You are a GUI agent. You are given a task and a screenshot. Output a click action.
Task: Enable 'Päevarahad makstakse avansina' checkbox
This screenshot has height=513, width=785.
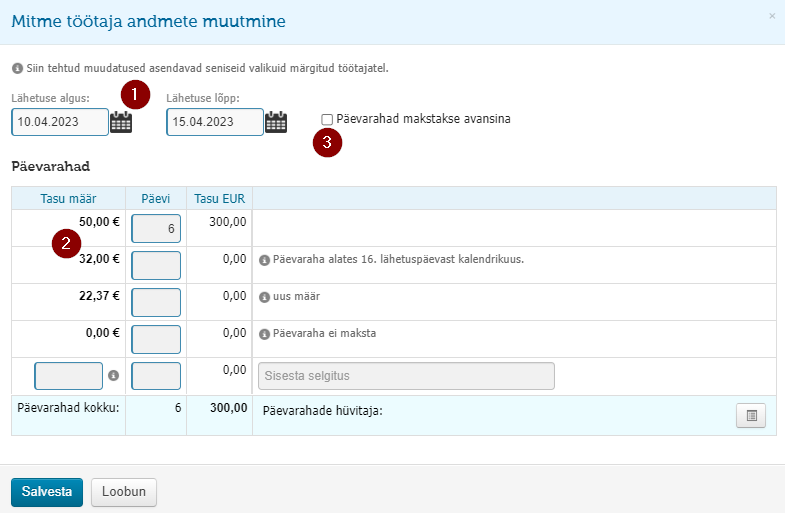tap(327, 120)
